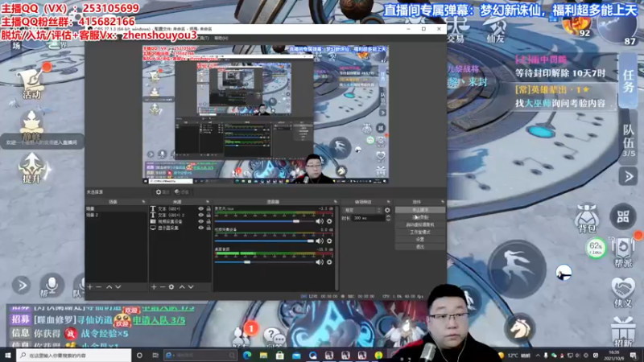
Task: Tap the horse mount icon in the game
Action: (519, 328)
